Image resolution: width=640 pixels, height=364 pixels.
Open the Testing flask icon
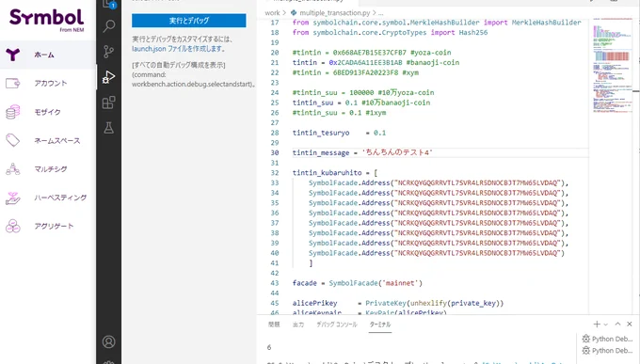tap(108, 128)
